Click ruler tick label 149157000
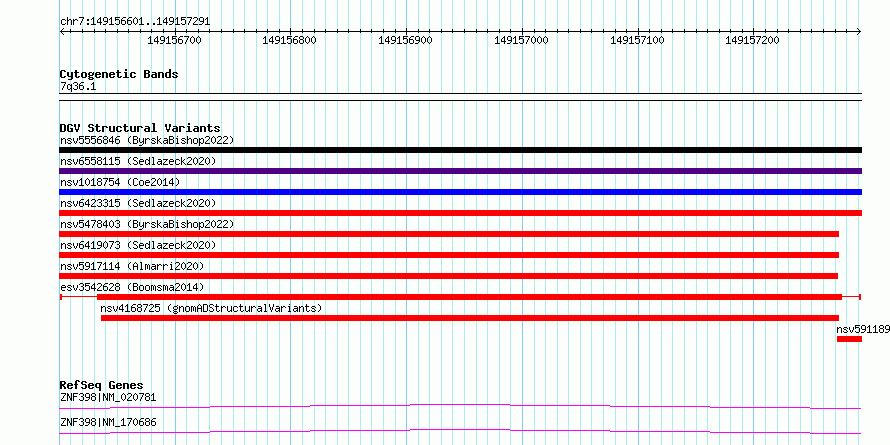The width and height of the screenshot is (890, 445). [521, 40]
